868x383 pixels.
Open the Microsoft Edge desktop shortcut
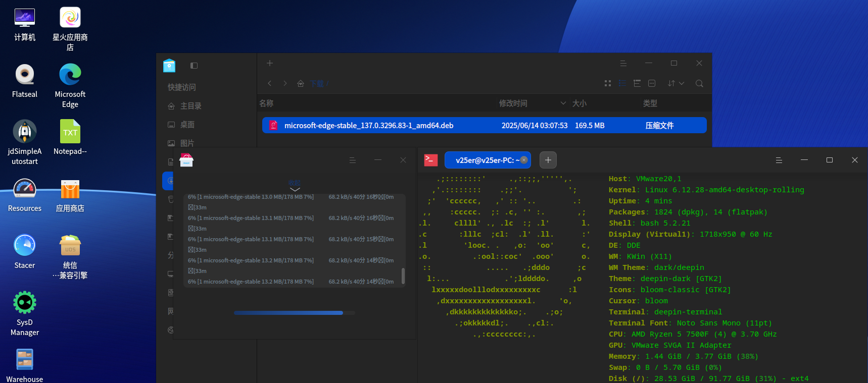[70, 86]
